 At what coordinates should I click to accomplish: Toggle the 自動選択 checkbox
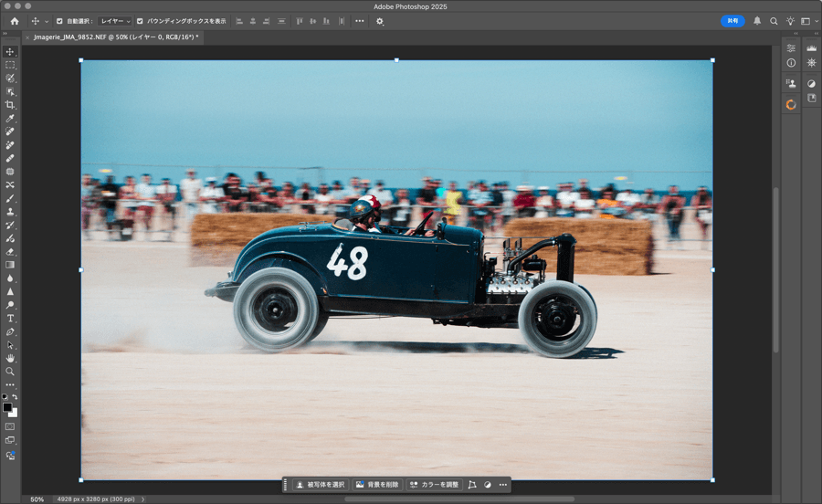click(x=60, y=21)
